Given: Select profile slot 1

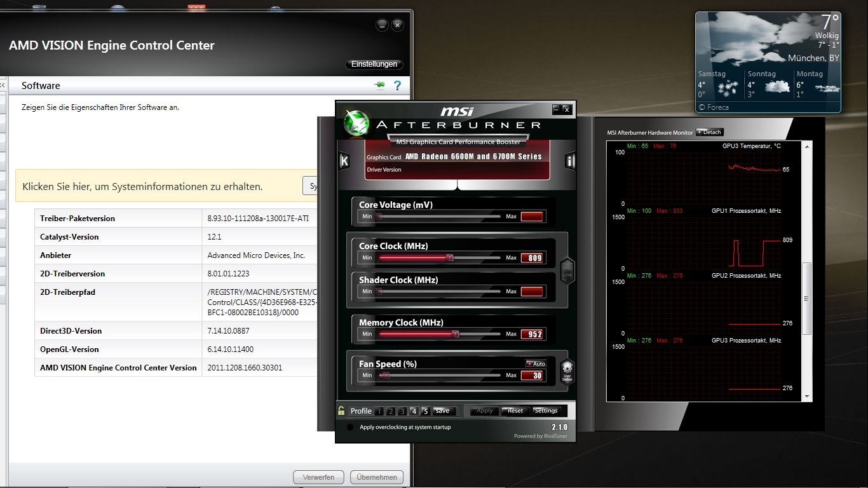Looking at the screenshot, I should click(379, 411).
